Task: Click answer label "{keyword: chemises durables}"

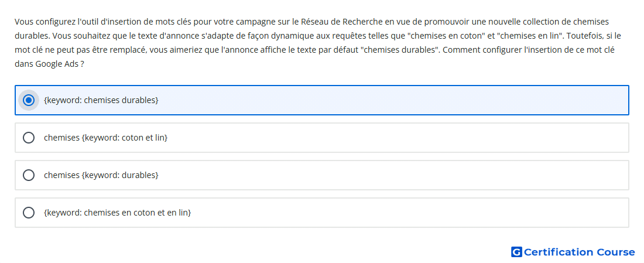Action: (101, 100)
